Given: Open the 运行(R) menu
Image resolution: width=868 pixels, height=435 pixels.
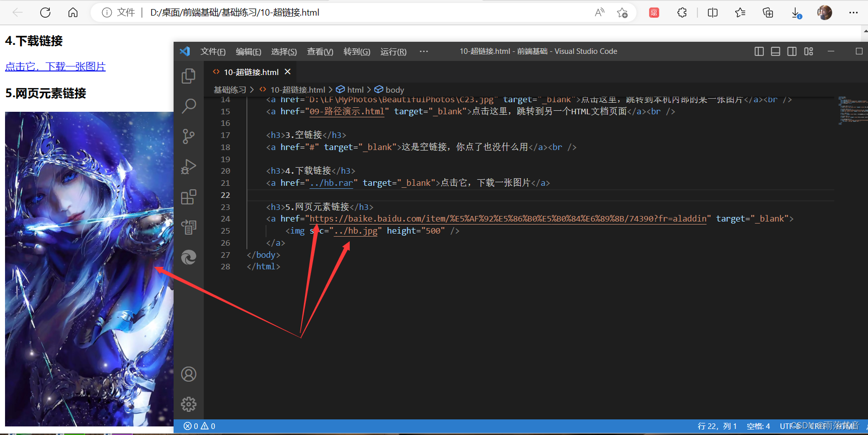Looking at the screenshot, I should pyautogui.click(x=393, y=51).
